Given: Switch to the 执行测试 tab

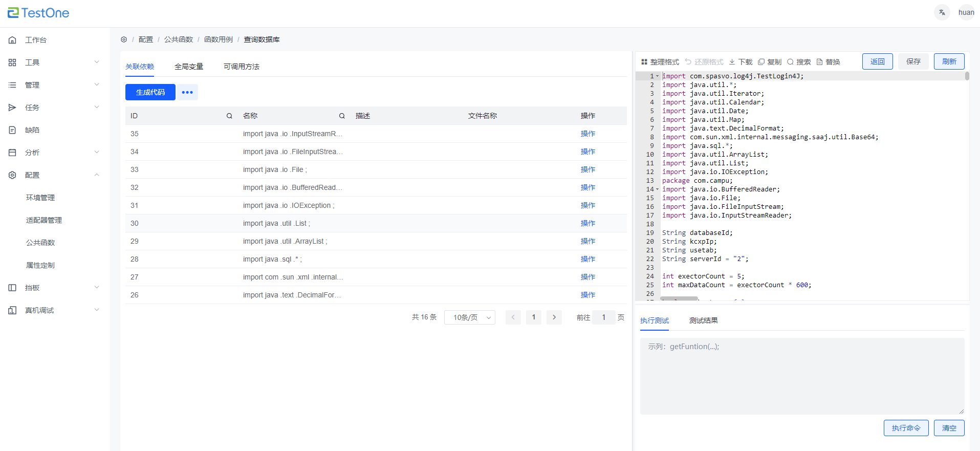Looking at the screenshot, I should coord(655,320).
